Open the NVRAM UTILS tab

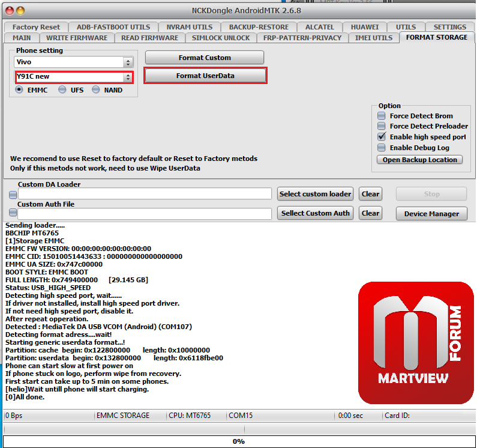tap(189, 27)
